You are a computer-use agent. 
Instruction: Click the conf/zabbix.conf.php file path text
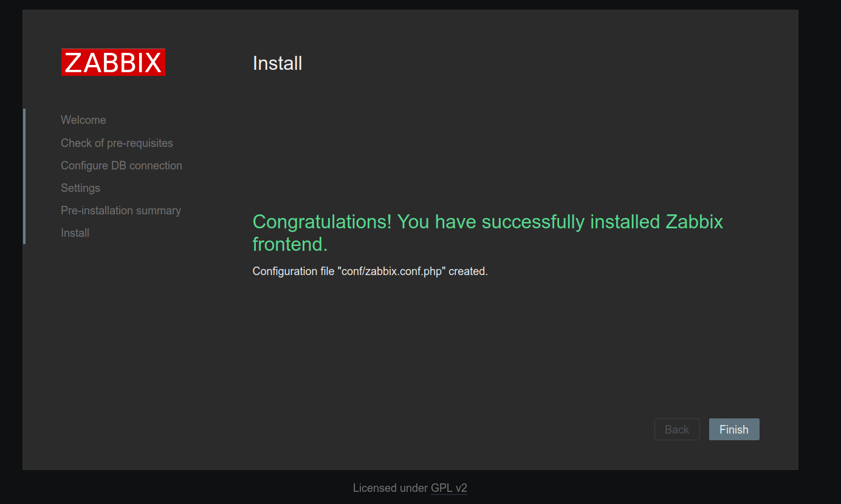click(392, 271)
